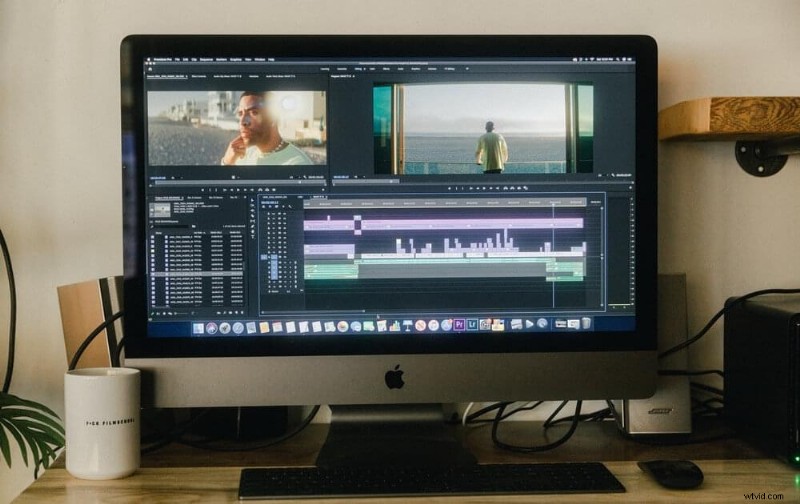Viewport: 800px width, 504px height.
Task: Click Mark In in the Source Monitor
Action: tap(211, 190)
